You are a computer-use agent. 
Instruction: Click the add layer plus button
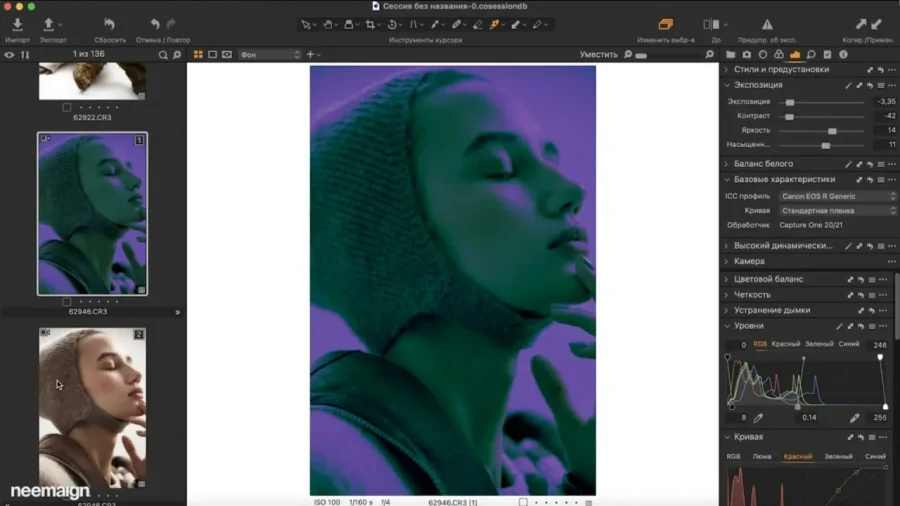coord(311,55)
